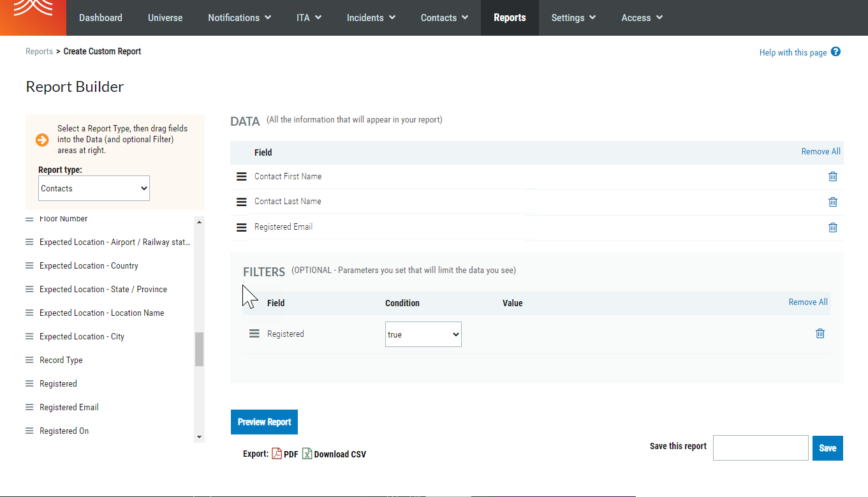Change the Registered condition dropdown from true
This screenshot has height=497, width=868.
point(423,334)
